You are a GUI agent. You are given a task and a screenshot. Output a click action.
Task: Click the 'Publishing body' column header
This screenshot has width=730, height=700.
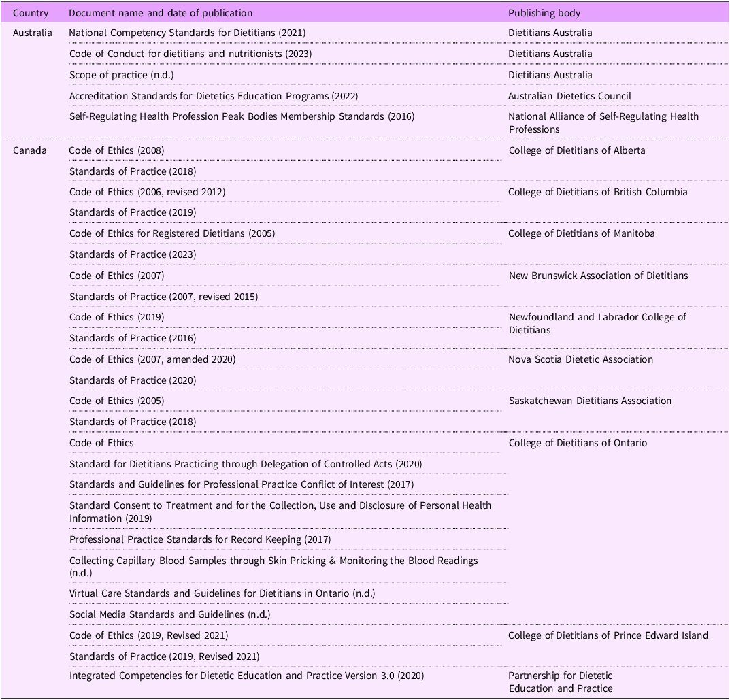coord(544,13)
